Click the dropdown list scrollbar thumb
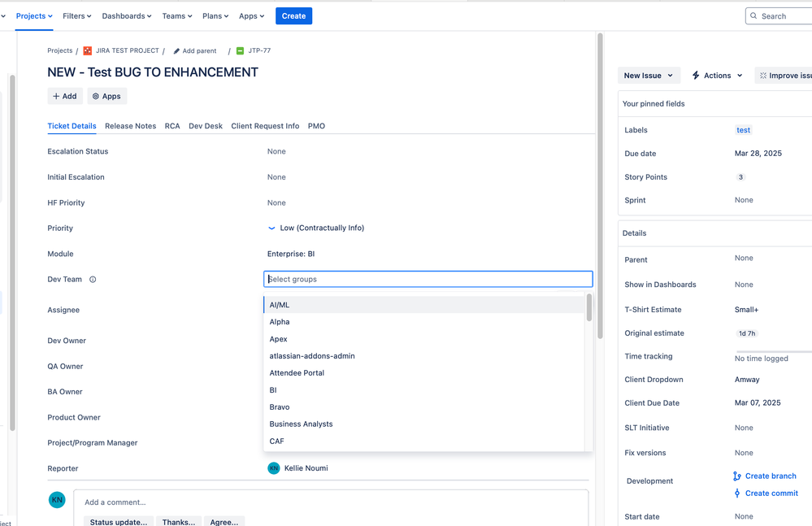Image resolution: width=812 pixels, height=526 pixels. [588, 308]
